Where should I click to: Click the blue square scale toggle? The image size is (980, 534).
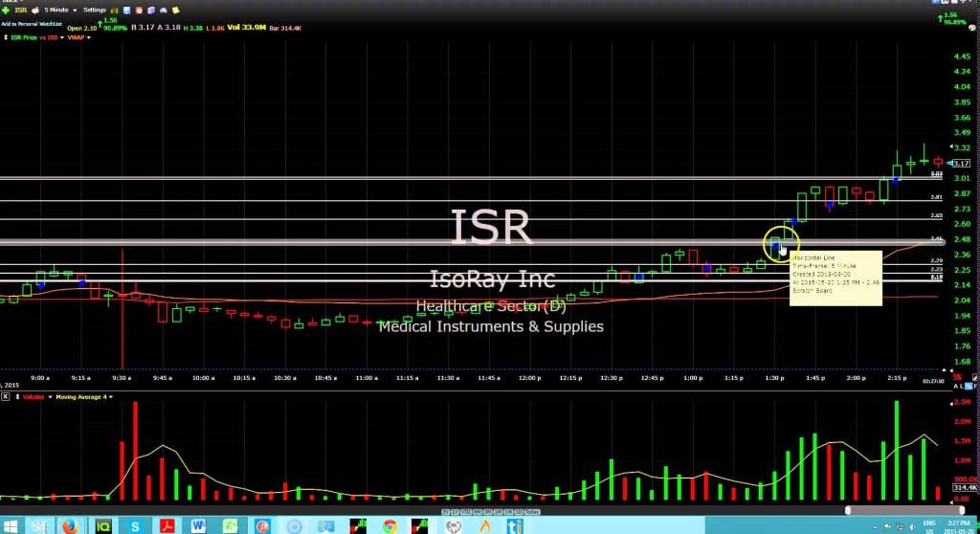point(969,387)
